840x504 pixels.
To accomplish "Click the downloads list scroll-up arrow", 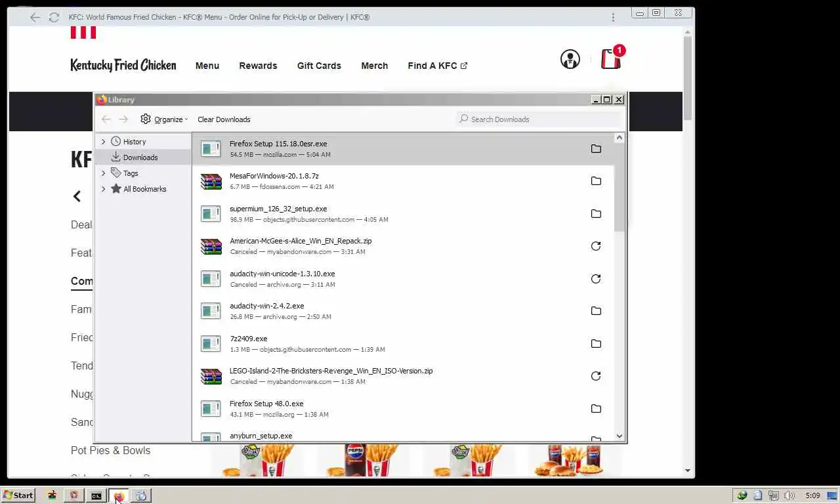I will click(x=619, y=138).
